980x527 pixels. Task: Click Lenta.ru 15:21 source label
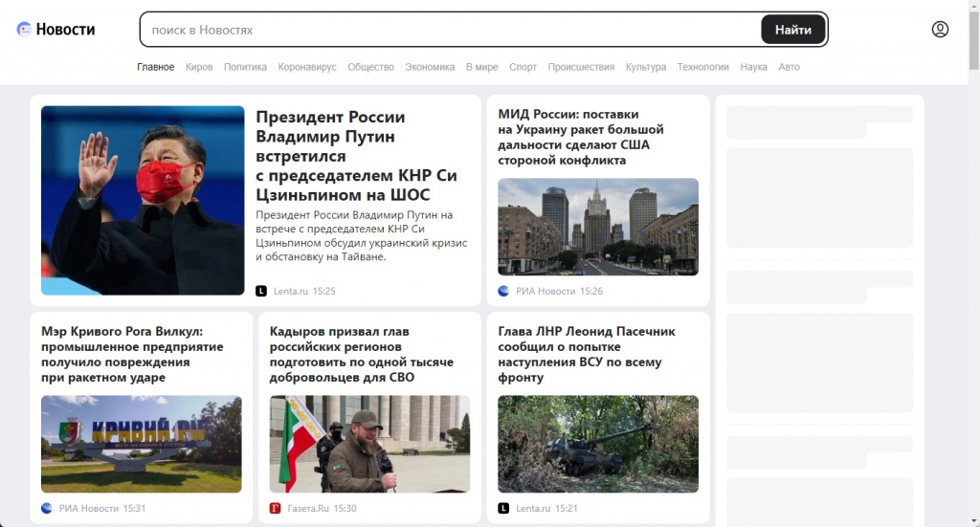click(546, 508)
